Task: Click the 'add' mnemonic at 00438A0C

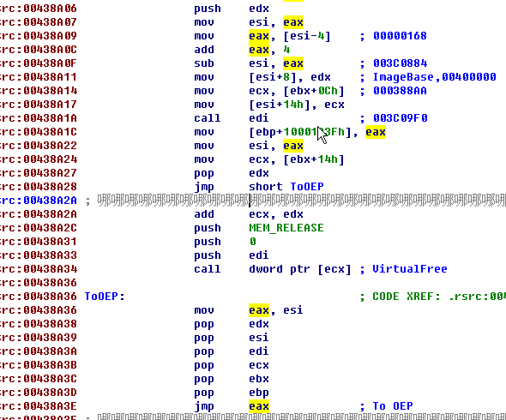Action: click(204, 50)
